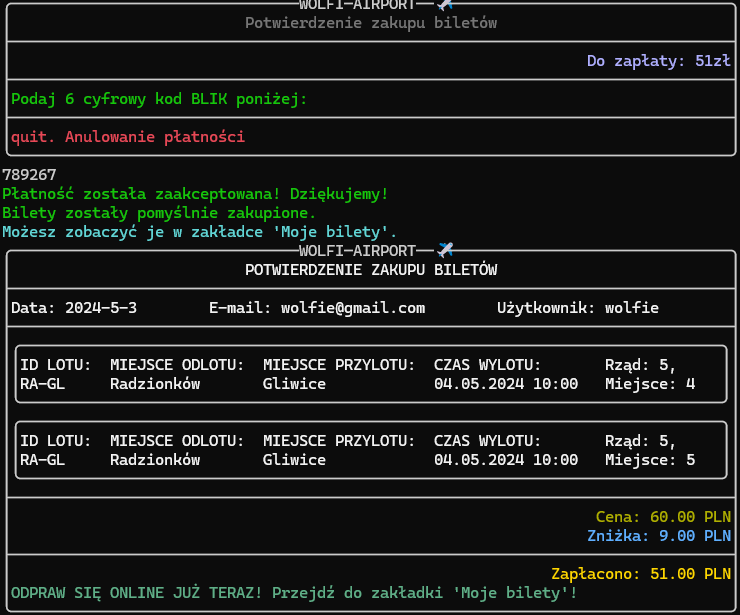The width and height of the screenshot is (740, 615).
Task: Click 'Płatność została zaakceptowana! Dziękujemy!' message
Action: [195, 194]
